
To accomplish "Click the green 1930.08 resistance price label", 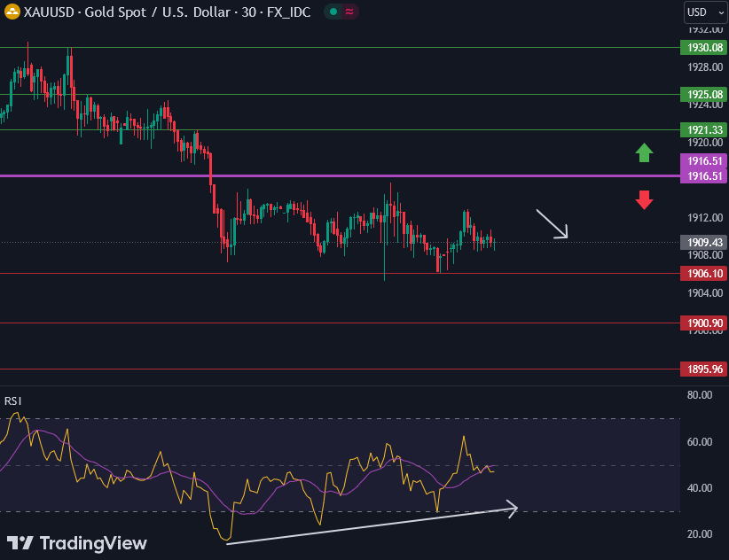I will (703, 47).
